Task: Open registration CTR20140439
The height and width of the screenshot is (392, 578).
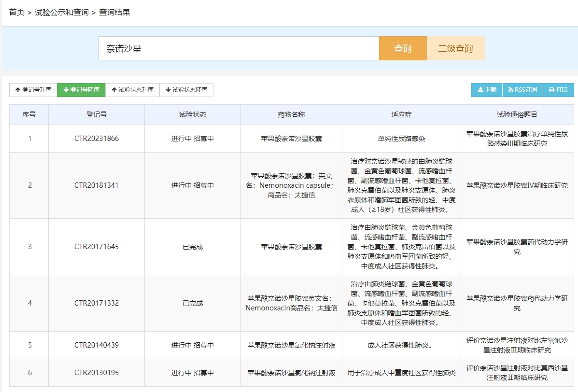Action: 97,345
